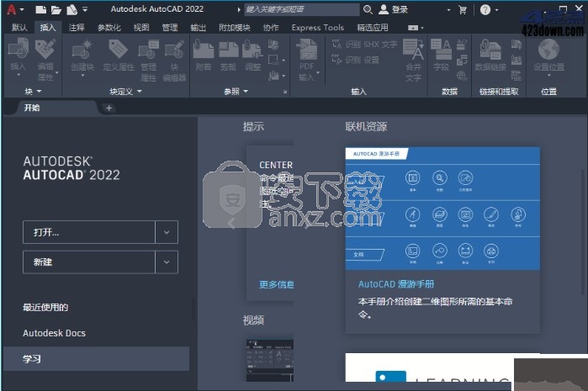Click the previous tip left arrow
Screen dimensions: 588x391
(x=231, y=224)
